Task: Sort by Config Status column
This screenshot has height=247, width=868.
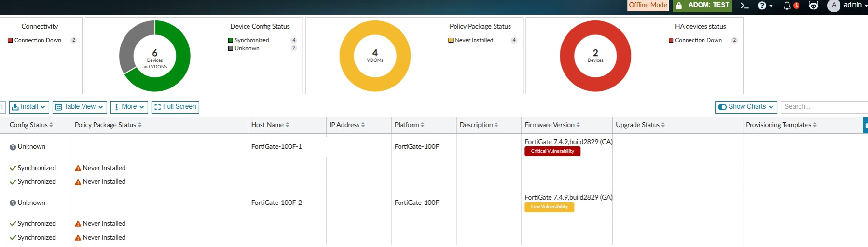Action: point(31,125)
